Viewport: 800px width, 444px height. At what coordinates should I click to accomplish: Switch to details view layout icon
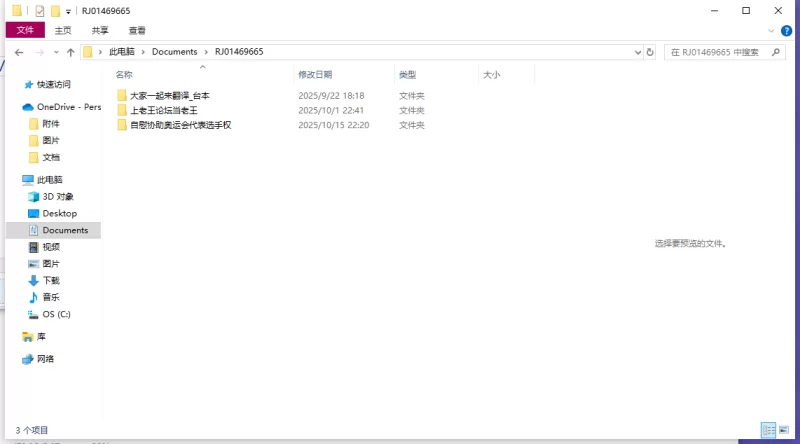[x=768, y=429]
